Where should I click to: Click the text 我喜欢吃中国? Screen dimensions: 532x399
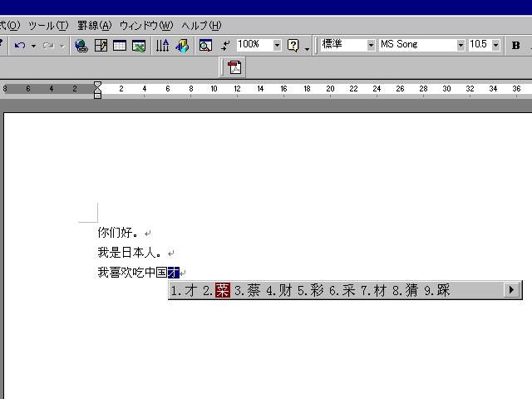(132, 272)
